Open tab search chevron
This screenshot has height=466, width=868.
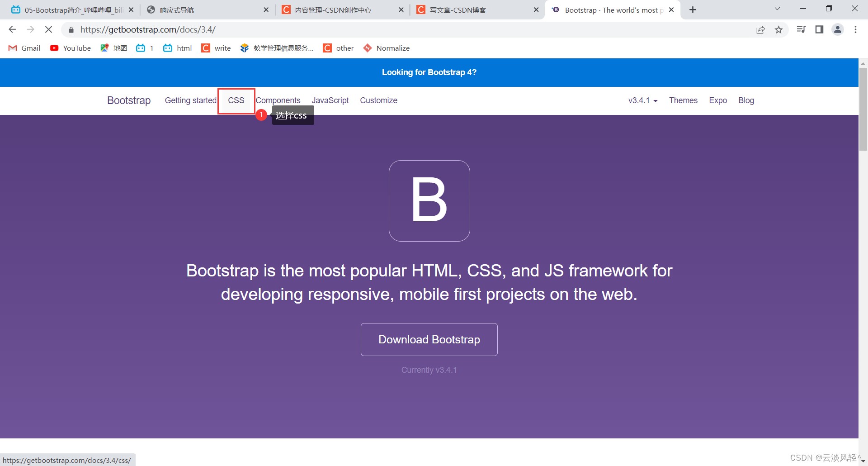point(777,9)
